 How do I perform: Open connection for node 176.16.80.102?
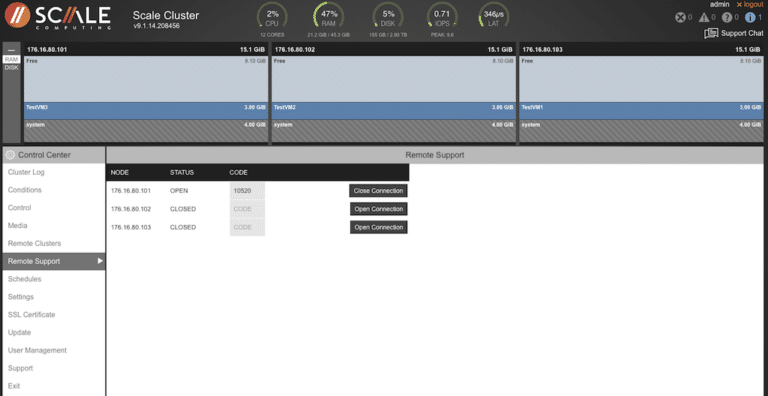point(379,209)
